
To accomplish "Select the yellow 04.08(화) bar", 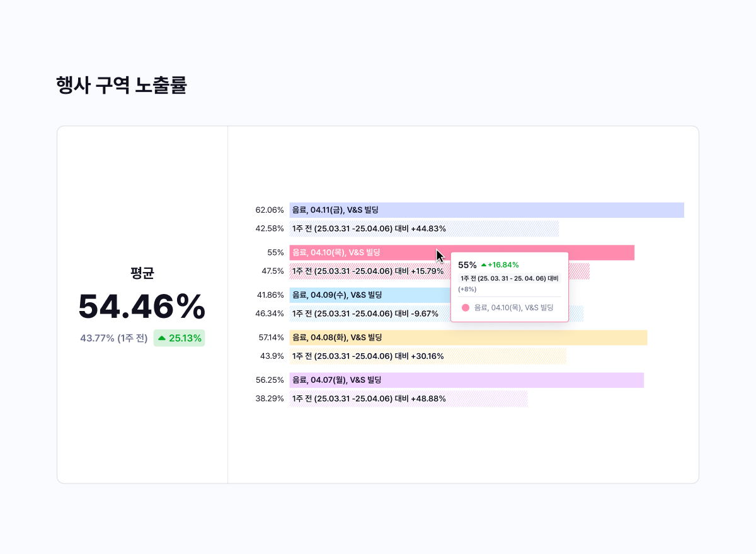I will (x=469, y=337).
